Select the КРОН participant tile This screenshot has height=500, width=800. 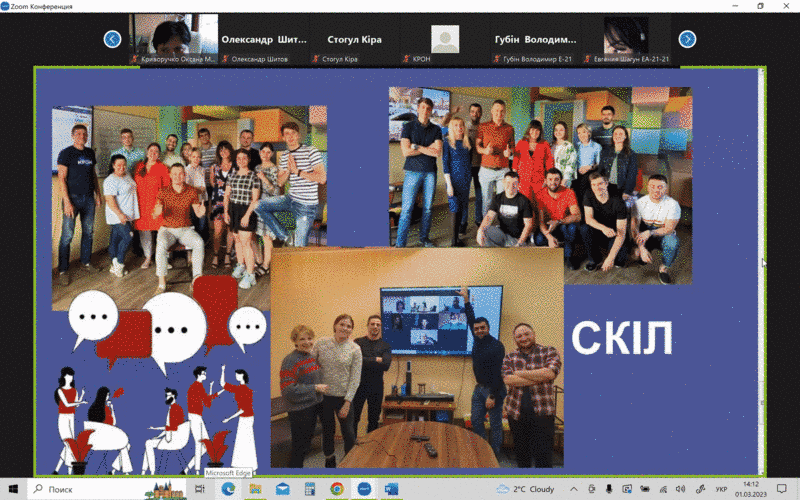click(445, 39)
